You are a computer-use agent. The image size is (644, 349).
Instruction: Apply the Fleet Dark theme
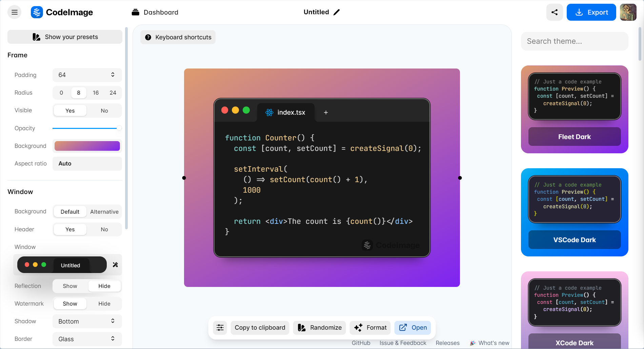point(575,137)
